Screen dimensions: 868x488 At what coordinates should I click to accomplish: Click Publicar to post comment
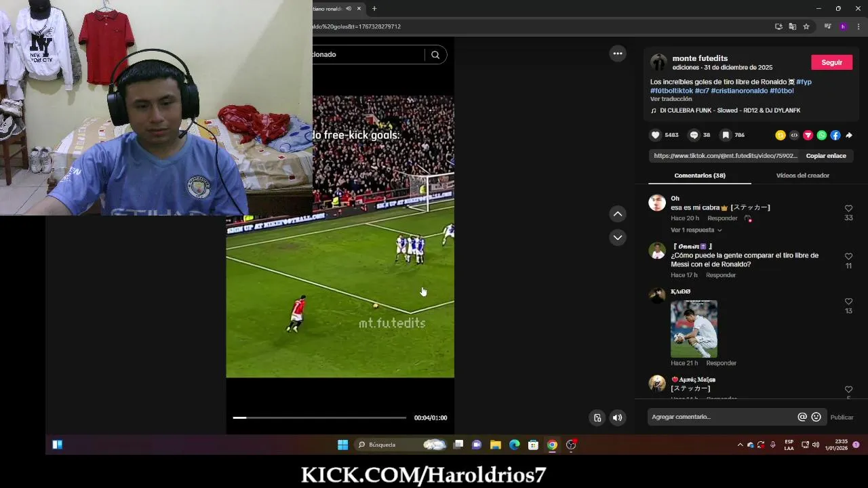842,418
